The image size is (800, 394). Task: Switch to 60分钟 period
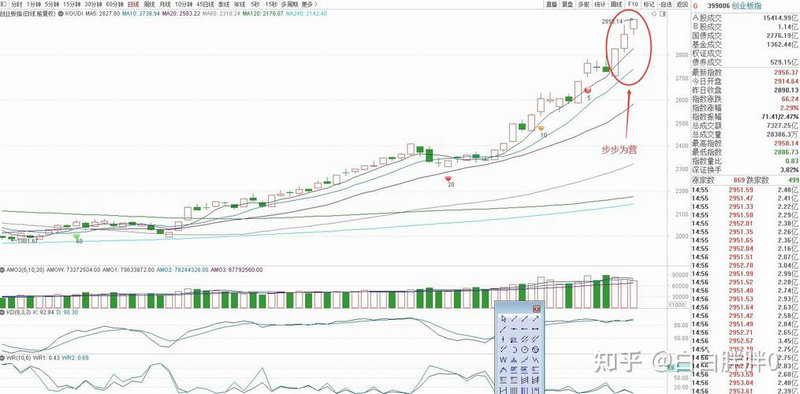point(114,4)
